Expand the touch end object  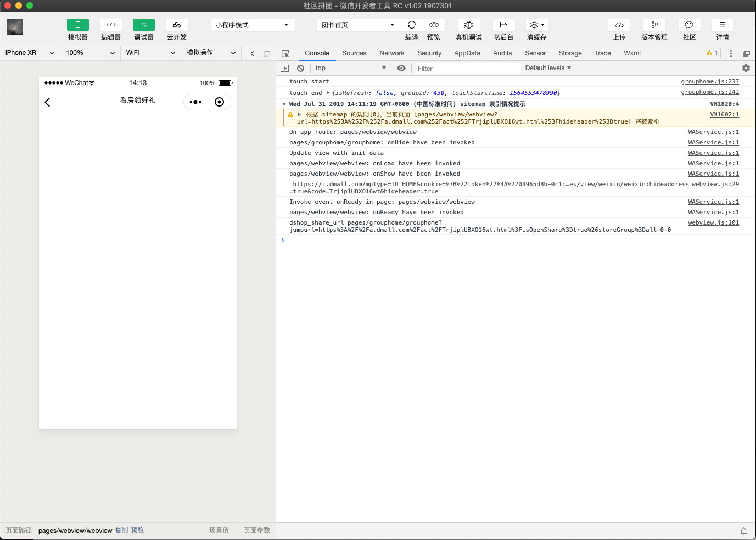tap(328, 93)
